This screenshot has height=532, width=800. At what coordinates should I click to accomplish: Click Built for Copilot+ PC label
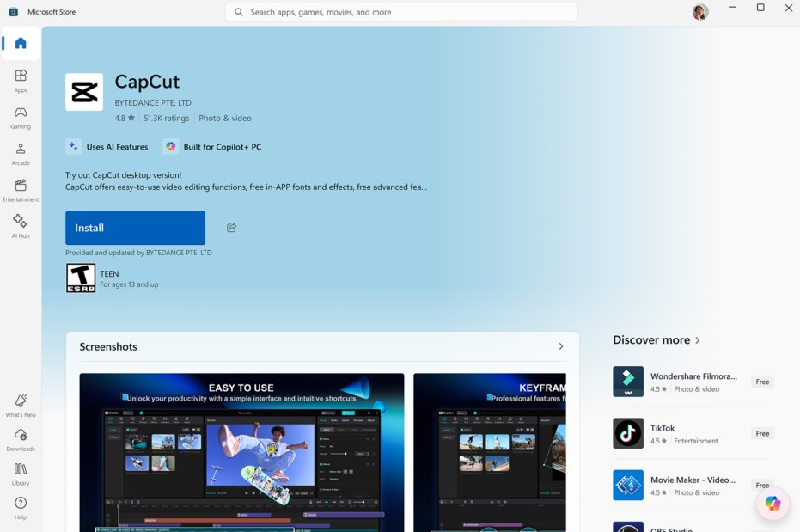[x=223, y=147]
